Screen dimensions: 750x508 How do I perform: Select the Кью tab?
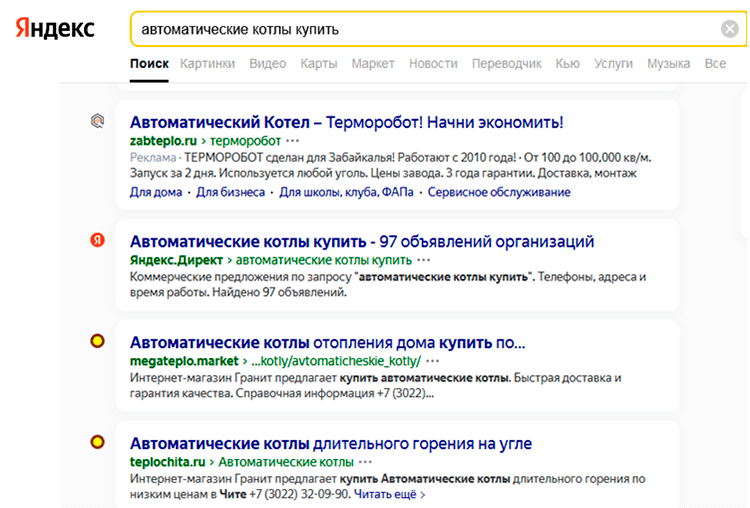pyautogui.click(x=568, y=64)
